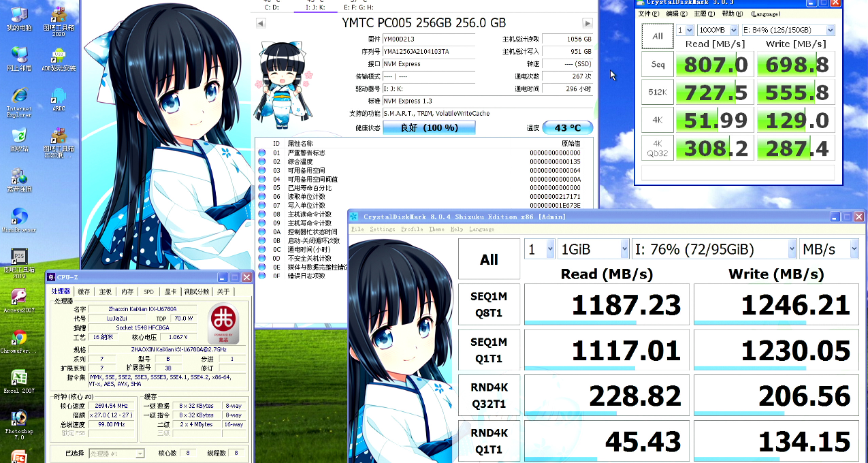The height and width of the screenshot is (463, 868).
Task: Open 帮助 menu in CrystalDiskMark 3
Action: (731, 14)
